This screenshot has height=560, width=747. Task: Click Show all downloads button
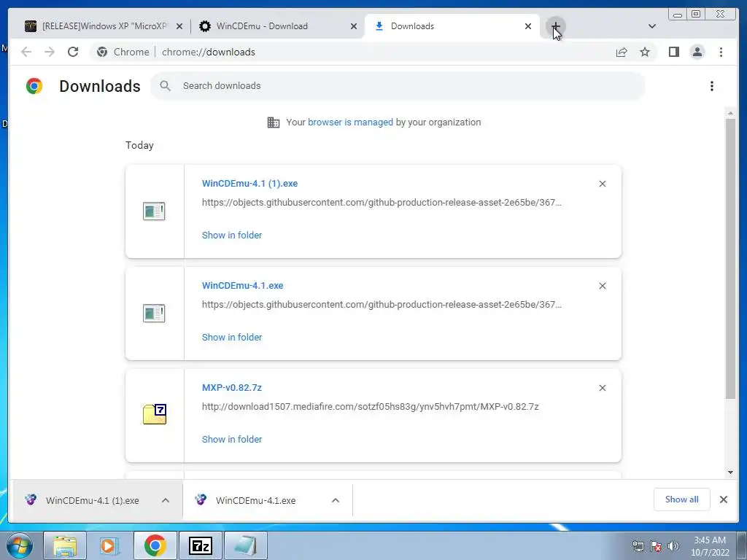[x=682, y=499]
